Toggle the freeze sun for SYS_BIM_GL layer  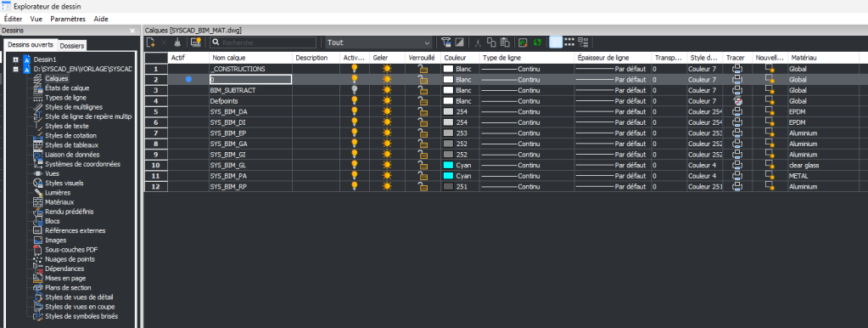(387, 165)
